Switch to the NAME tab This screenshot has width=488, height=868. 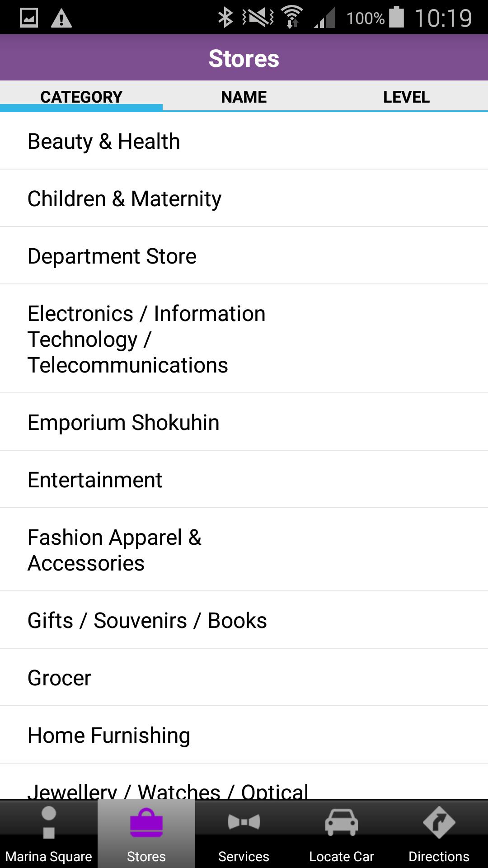pyautogui.click(x=244, y=97)
